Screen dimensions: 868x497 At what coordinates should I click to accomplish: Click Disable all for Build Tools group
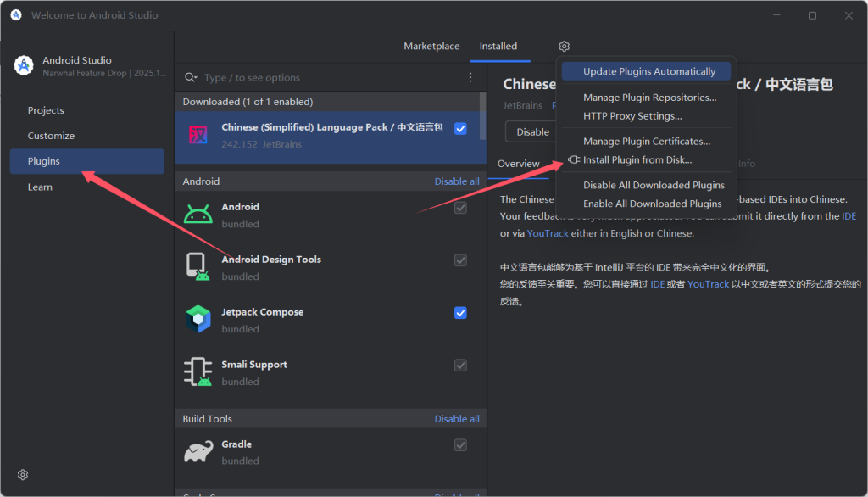pos(457,419)
